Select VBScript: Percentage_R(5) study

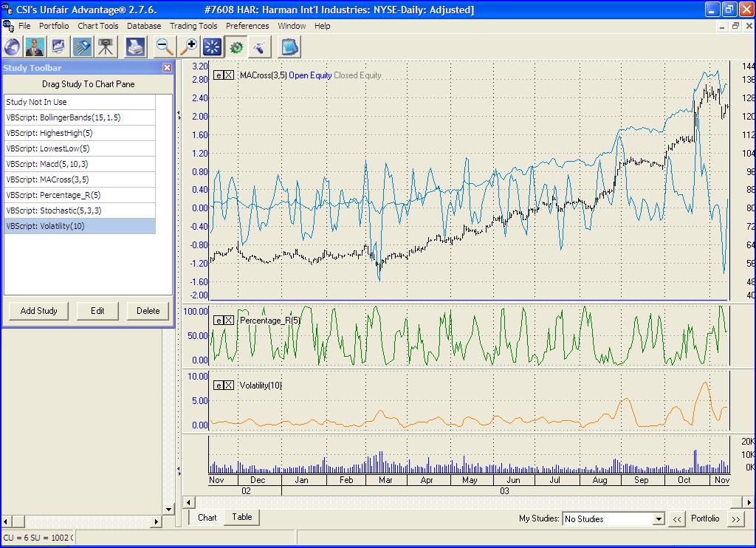pos(80,195)
